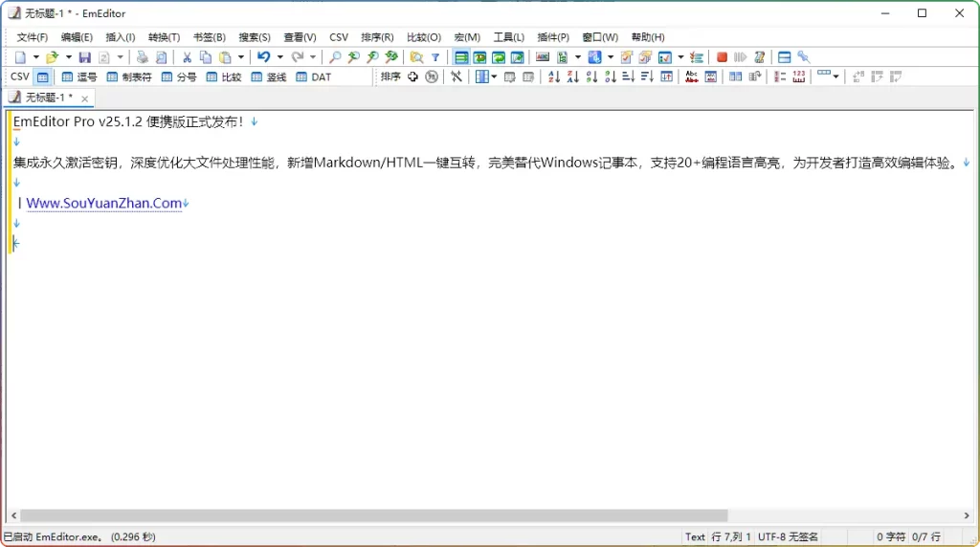Click the Delete duplicate lines Abc icon
The width and height of the screenshot is (980, 547).
tap(691, 77)
